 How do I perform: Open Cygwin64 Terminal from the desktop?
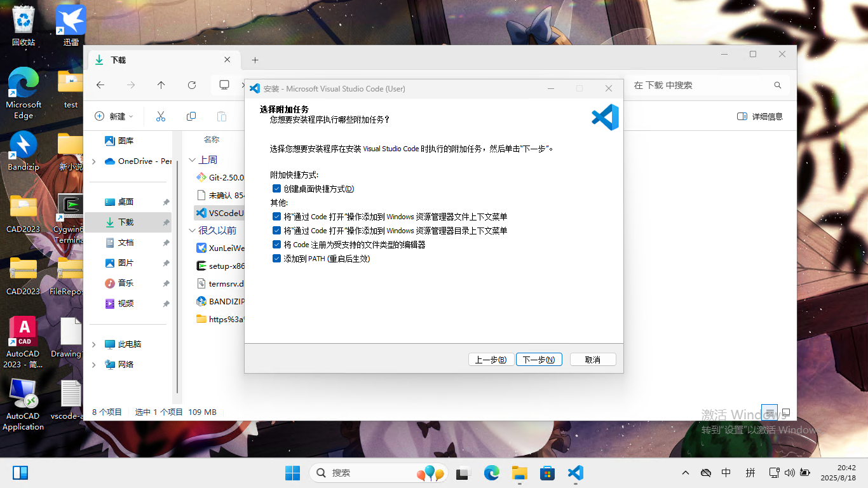[70, 203]
